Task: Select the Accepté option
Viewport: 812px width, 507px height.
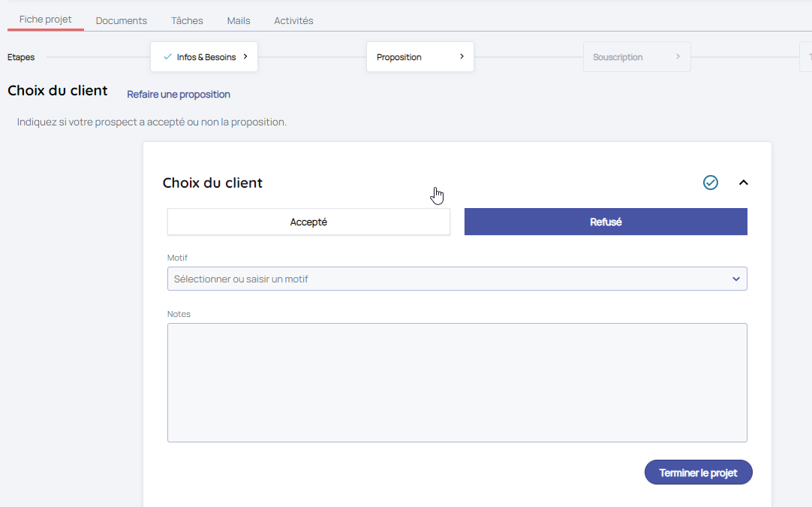Action: coord(308,222)
